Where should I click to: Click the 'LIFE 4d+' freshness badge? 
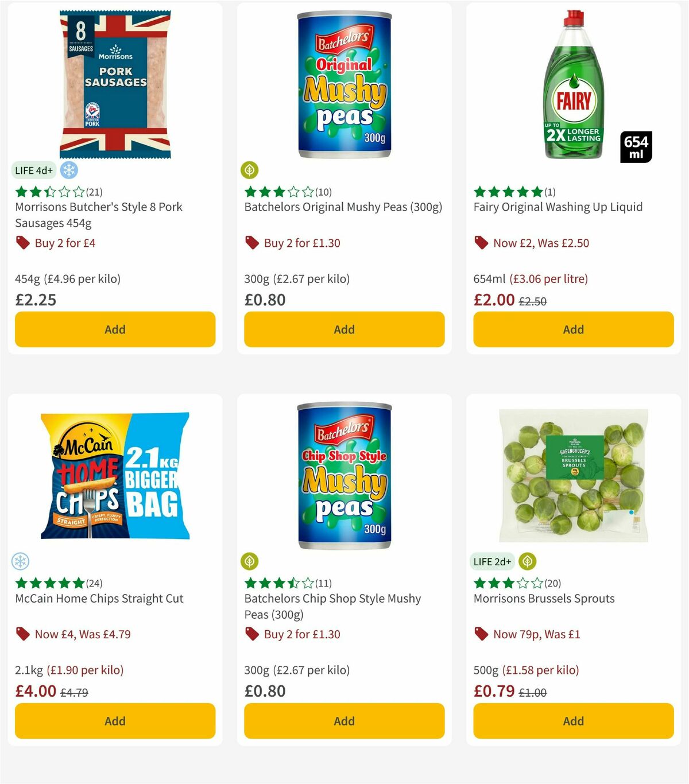click(x=33, y=170)
